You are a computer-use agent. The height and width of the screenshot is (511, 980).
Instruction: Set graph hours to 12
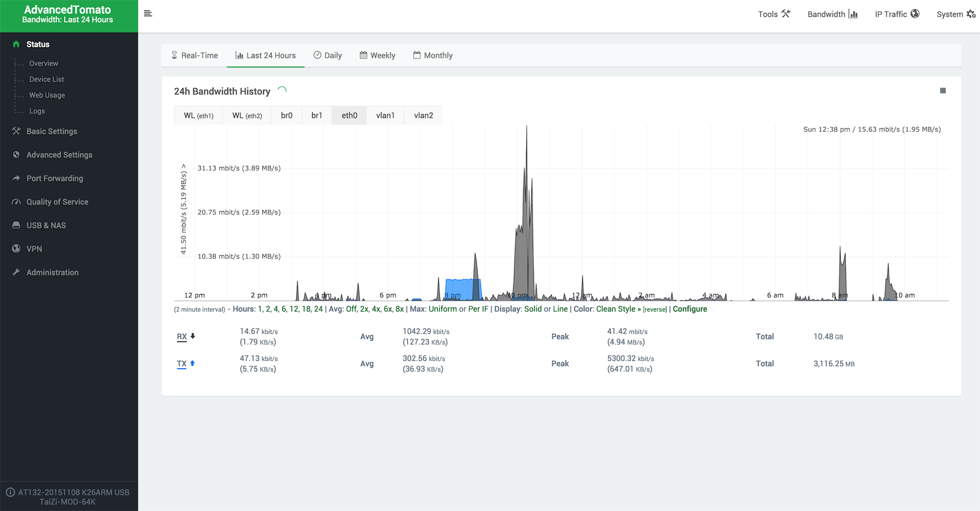pos(294,309)
